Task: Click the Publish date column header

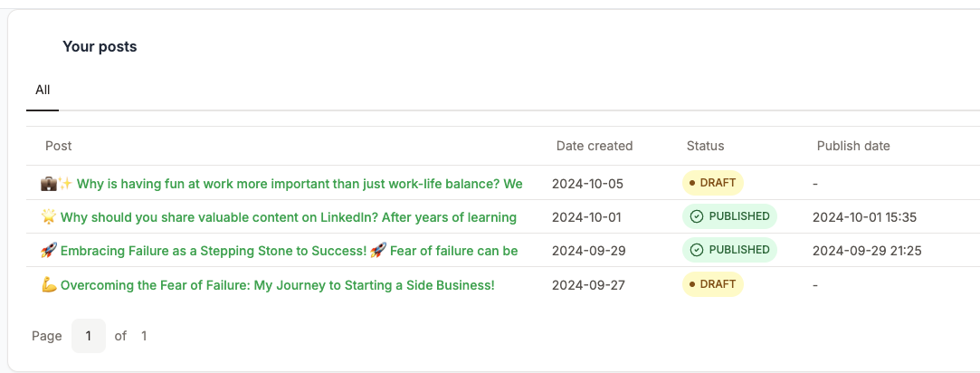Action: click(853, 146)
